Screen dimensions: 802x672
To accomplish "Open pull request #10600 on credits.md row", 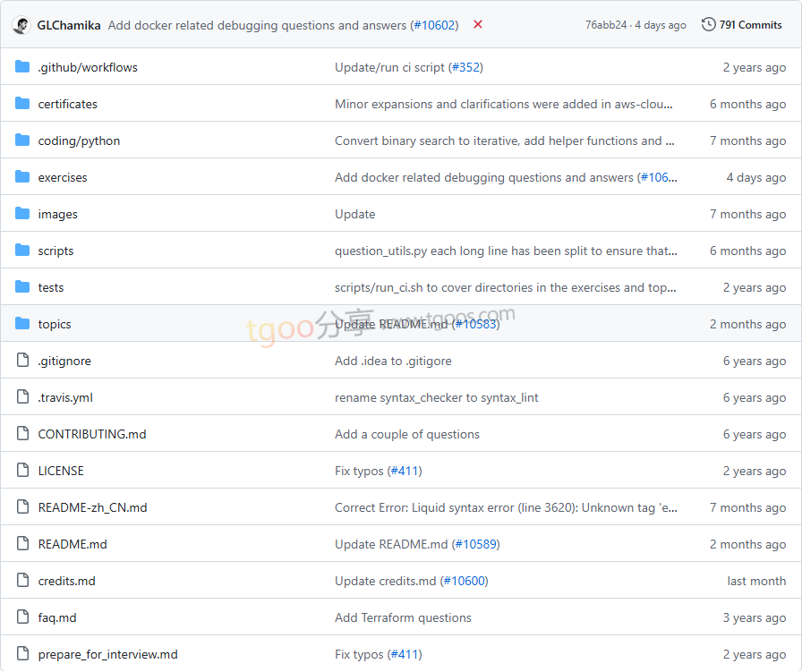I will coord(464,581).
